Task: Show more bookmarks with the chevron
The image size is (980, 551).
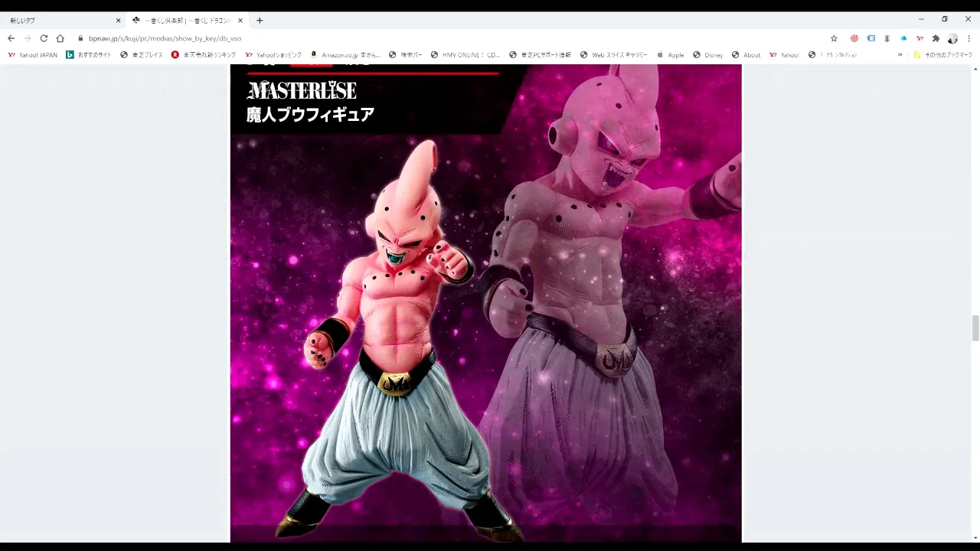Action: click(x=900, y=55)
